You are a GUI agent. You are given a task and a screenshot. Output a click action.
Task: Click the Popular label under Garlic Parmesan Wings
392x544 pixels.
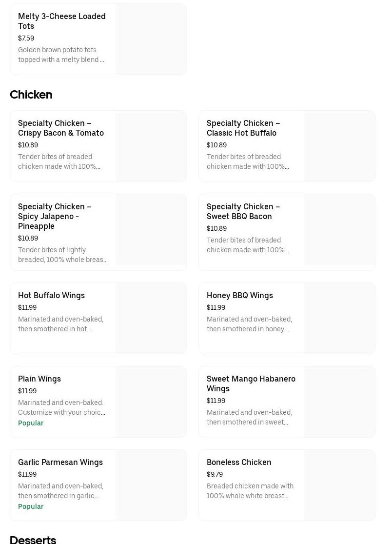[x=31, y=506]
